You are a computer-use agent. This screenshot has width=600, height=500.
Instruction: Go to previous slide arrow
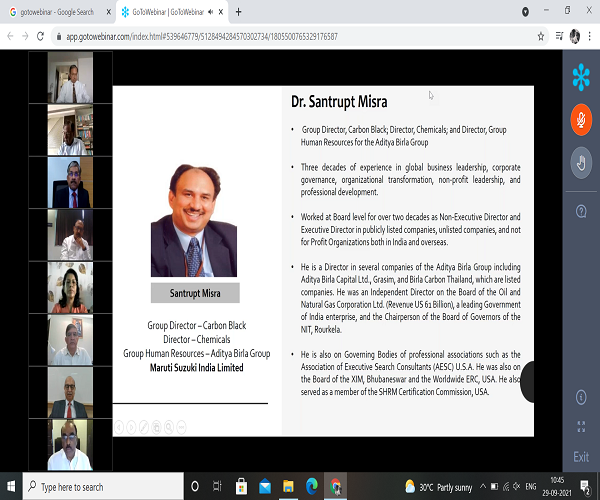[119, 427]
